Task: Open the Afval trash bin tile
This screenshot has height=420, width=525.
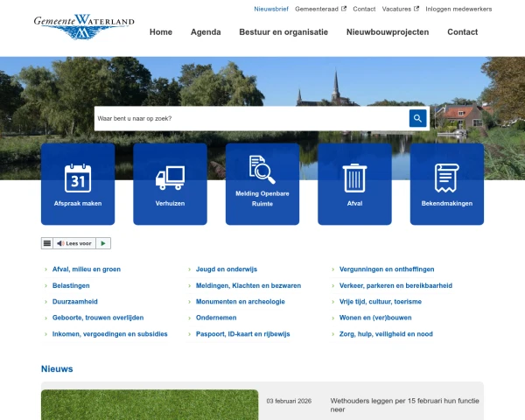Action: pyautogui.click(x=354, y=184)
